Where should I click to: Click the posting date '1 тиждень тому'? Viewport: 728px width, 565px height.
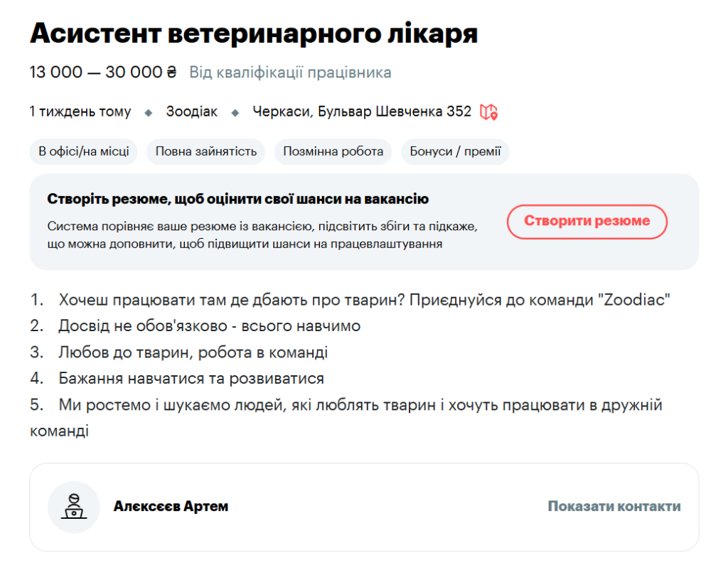tap(80, 112)
